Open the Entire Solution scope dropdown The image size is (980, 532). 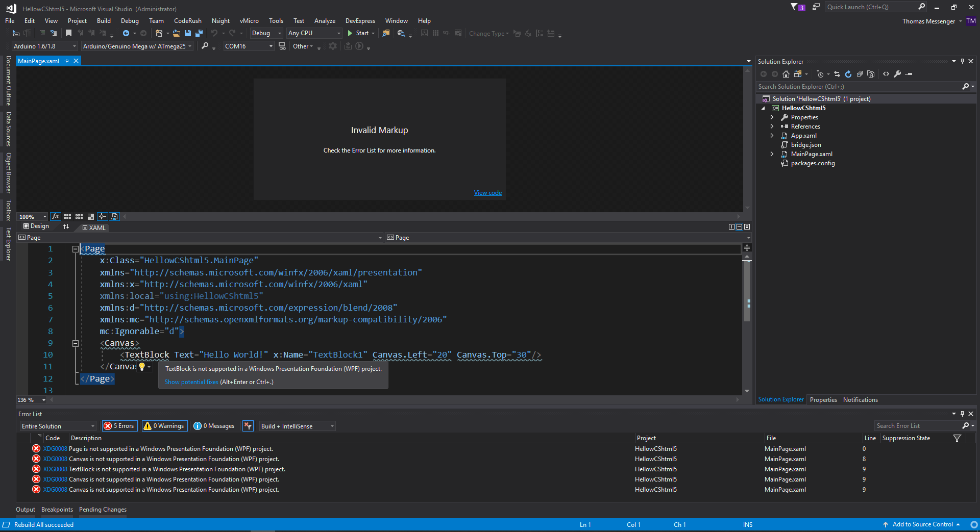[58, 426]
